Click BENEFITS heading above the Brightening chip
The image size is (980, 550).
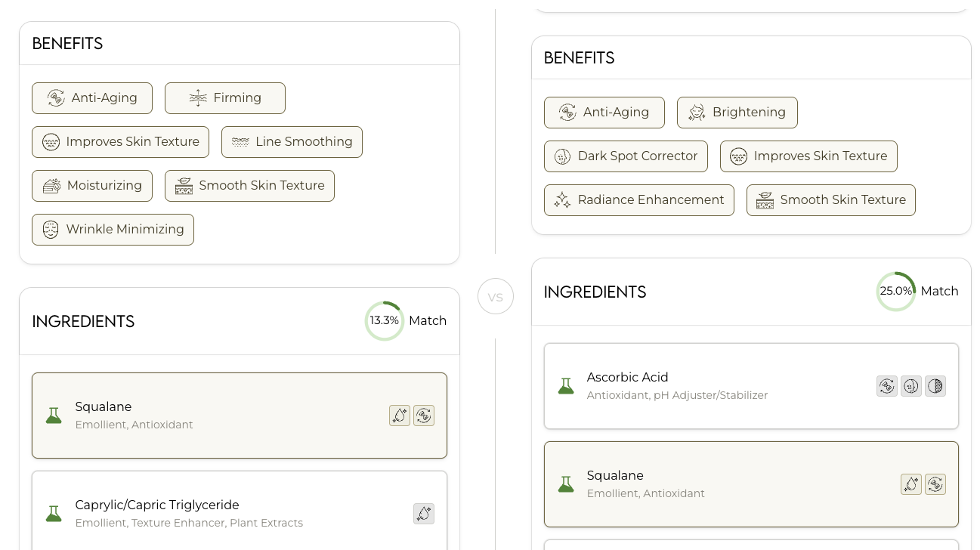tap(579, 57)
